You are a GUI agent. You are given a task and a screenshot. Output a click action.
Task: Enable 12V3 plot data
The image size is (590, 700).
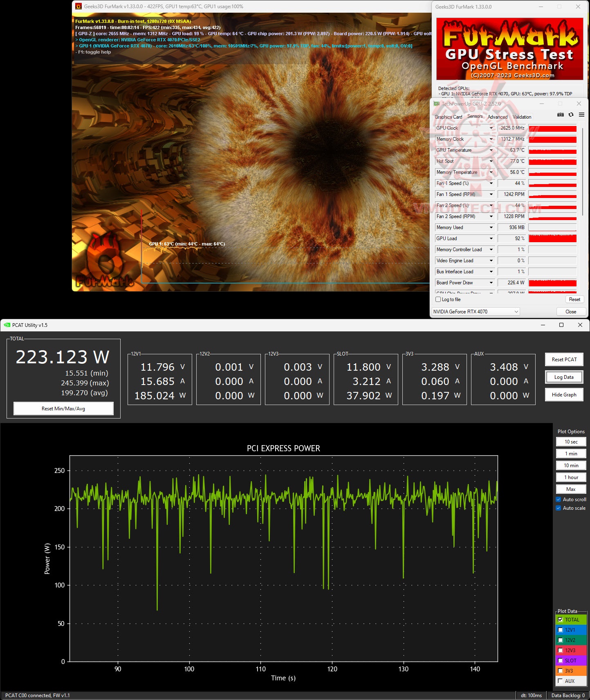click(x=560, y=650)
